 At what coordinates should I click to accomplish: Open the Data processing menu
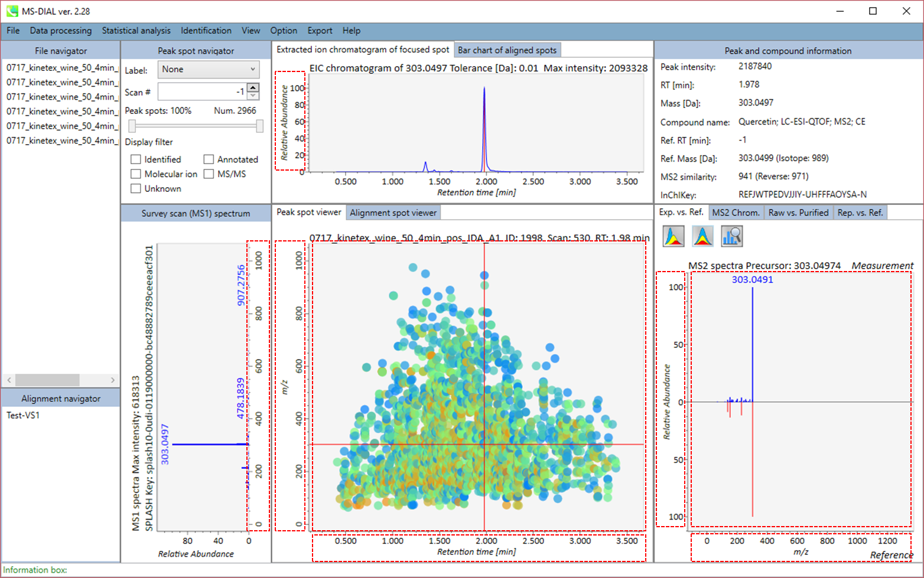coord(61,31)
